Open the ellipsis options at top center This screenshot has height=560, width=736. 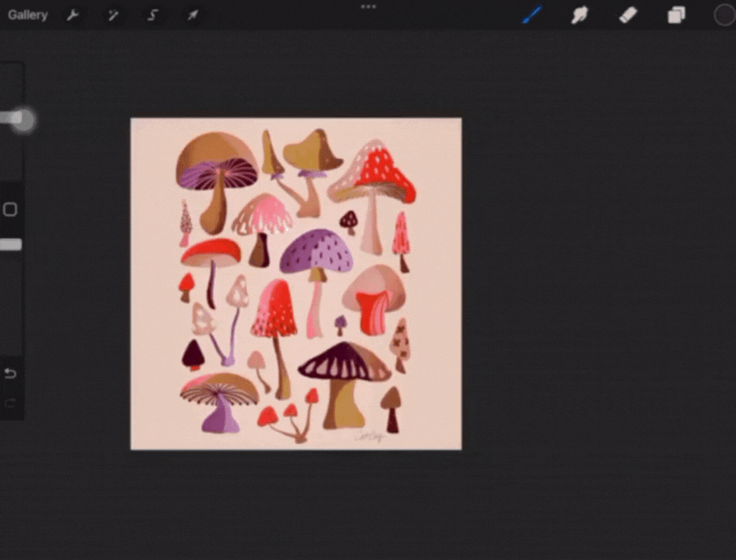coord(368,6)
